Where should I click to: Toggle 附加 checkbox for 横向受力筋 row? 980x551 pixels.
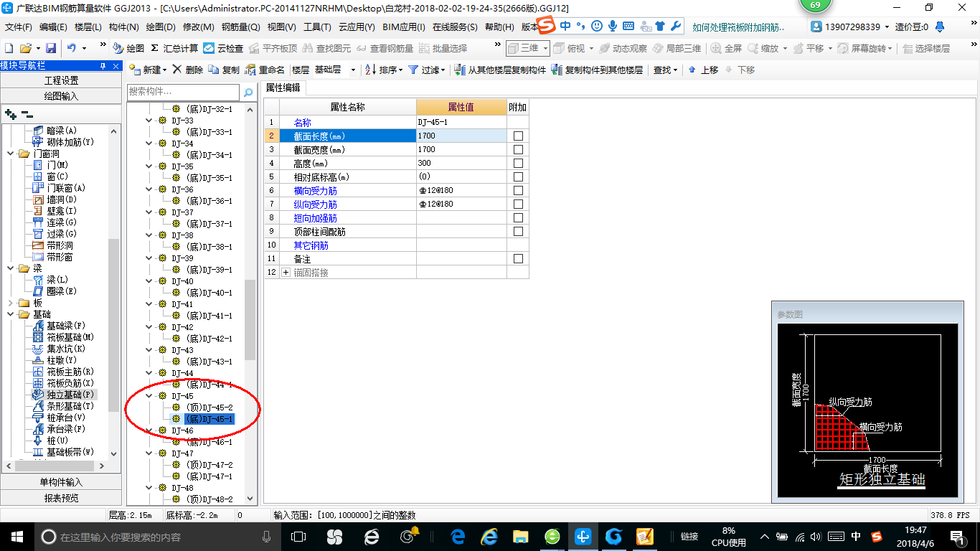pos(518,190)
